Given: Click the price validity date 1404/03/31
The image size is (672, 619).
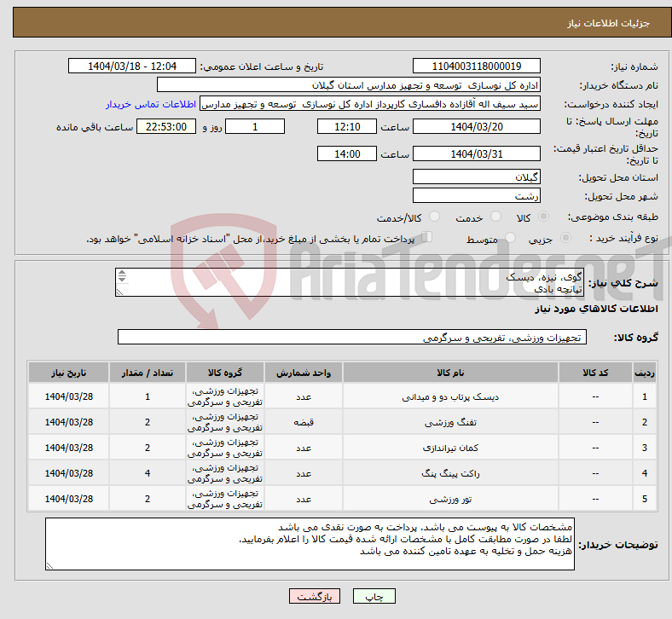Looking at the screenshot, I should tap(476, 153).
